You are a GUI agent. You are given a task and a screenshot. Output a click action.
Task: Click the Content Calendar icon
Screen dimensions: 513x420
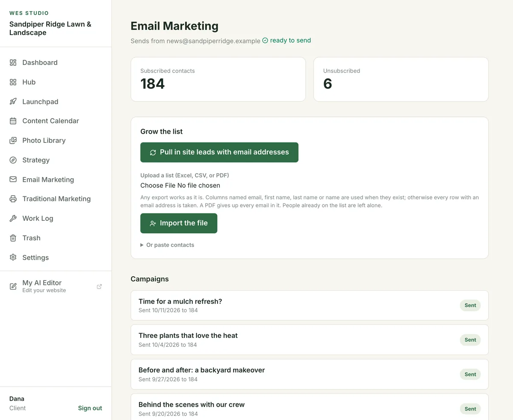pos(13,121)
